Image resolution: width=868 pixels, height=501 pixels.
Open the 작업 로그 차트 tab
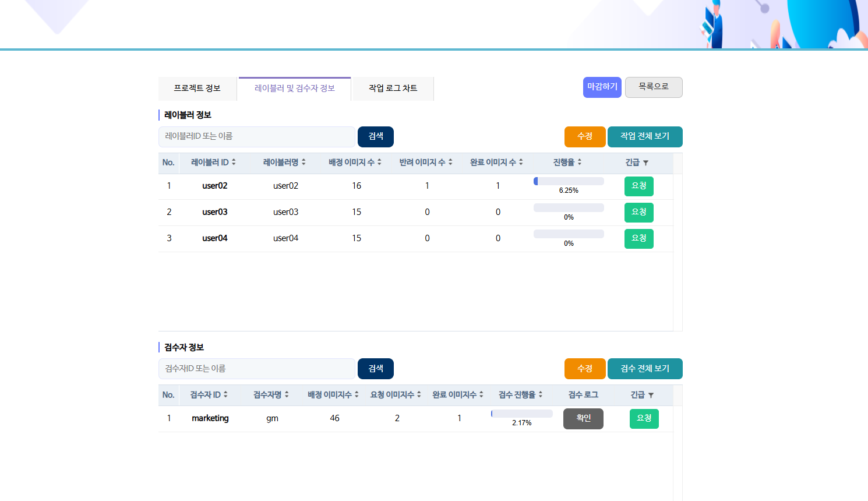click(x=393, y=89)
